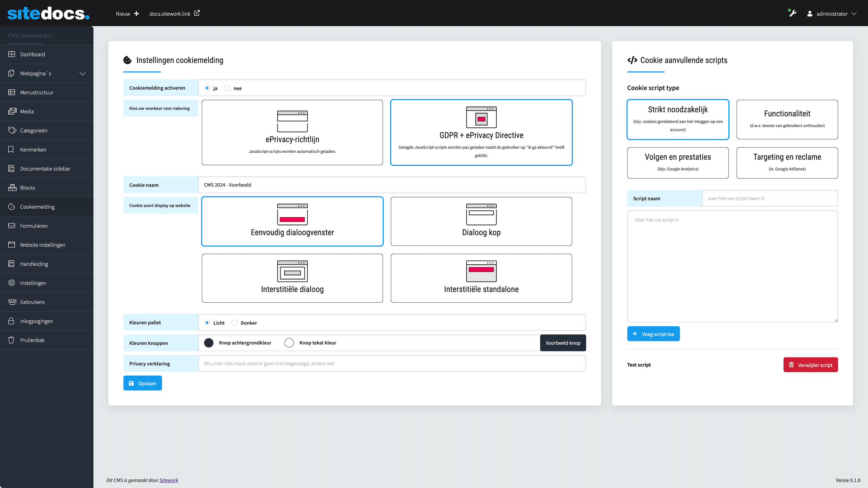The image size is (868, 488).
Task: Open the administrator account dropdown
Action: [x=833, y=14]
